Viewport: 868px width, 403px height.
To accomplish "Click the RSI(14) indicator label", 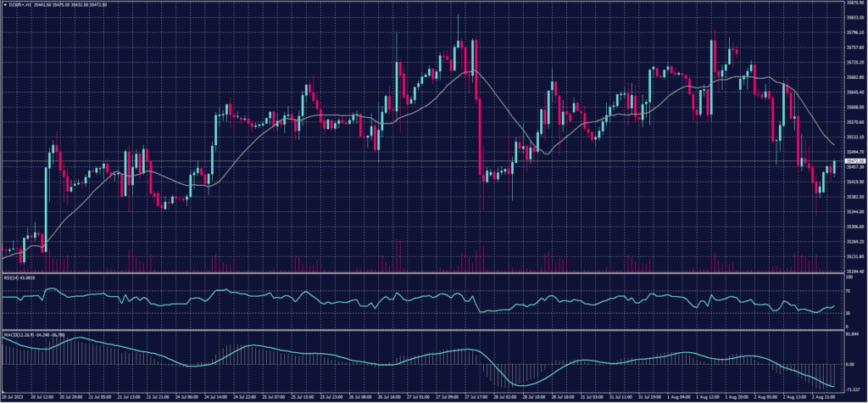I will pyautogui.click(x=12, y=277).
